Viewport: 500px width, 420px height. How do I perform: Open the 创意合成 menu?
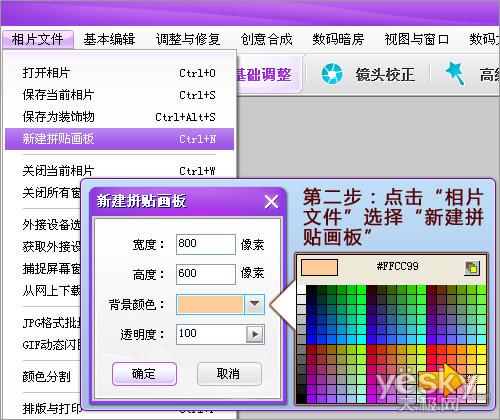pos(267,39)
